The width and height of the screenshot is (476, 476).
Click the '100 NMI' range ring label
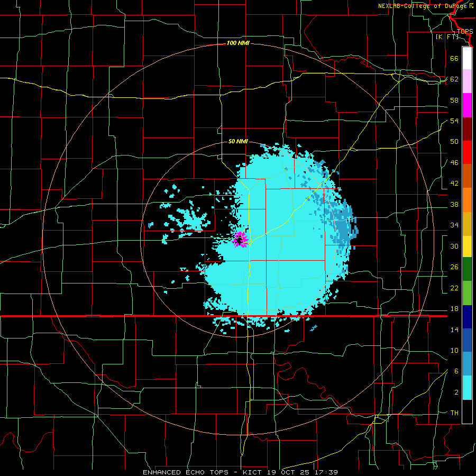point(238,43)
